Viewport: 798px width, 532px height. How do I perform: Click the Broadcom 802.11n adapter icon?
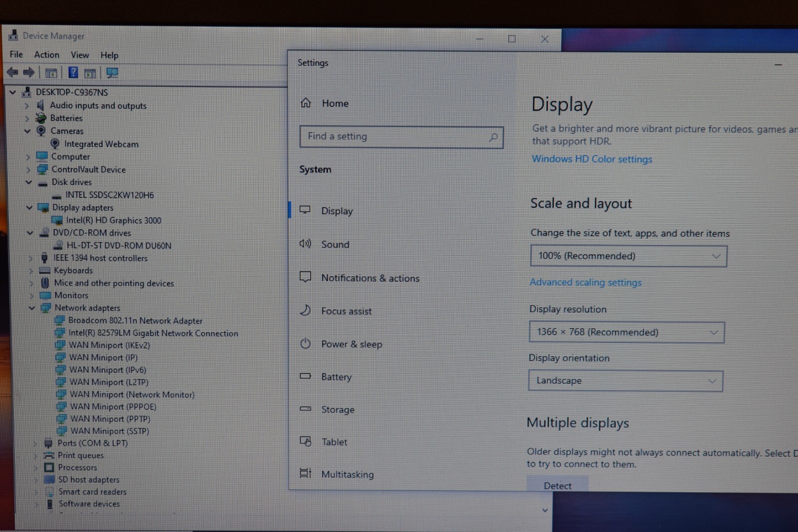click(59, 320)
